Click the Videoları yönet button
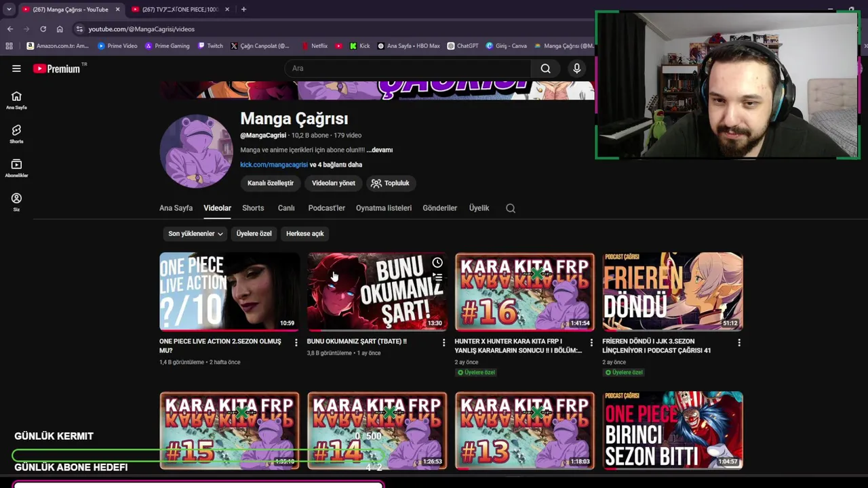This screenshot has height=488, width=868. point(333,183)
